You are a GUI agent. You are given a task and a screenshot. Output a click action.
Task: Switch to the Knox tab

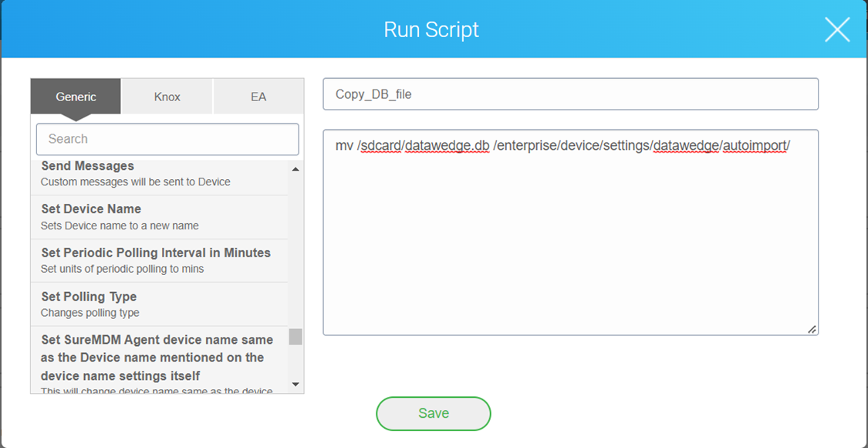point(167,96)
